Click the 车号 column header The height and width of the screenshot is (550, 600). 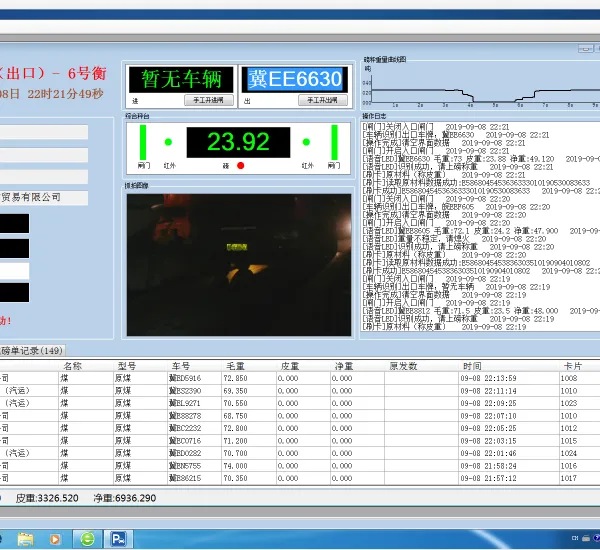click(181, 366)
